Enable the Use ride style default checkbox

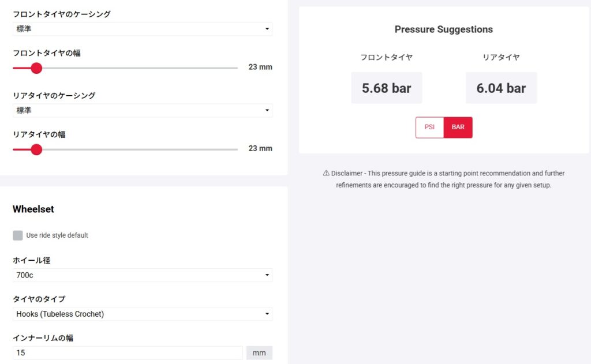click(x=18, y=235)
